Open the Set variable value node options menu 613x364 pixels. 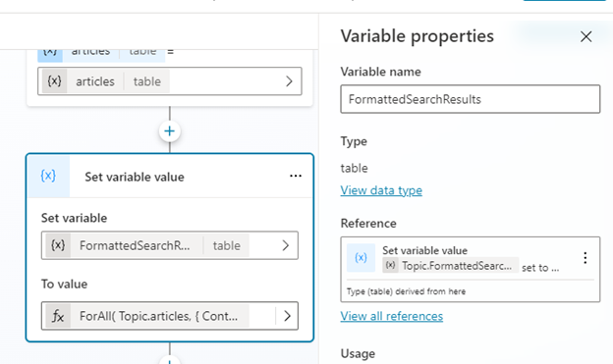(296, 177)
